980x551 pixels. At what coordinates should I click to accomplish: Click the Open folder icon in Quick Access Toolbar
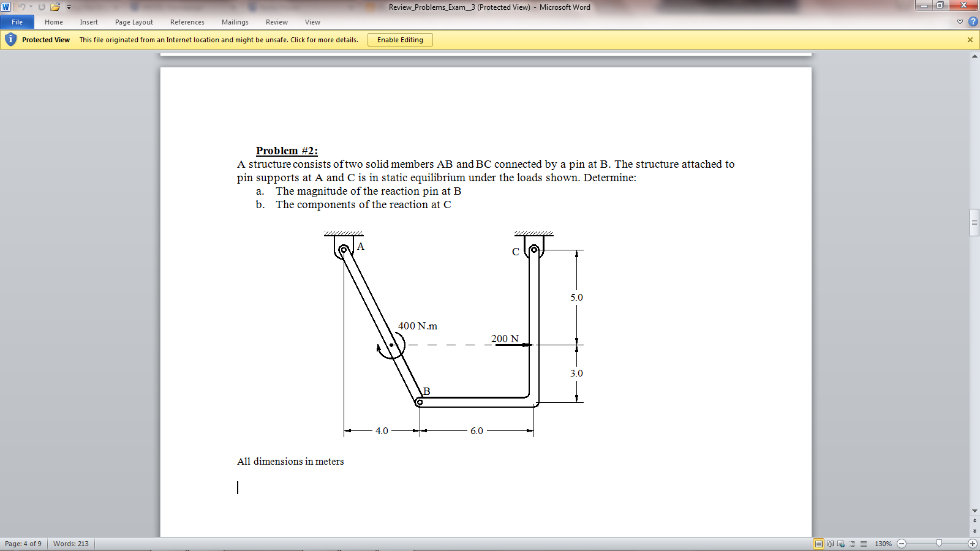55,7
